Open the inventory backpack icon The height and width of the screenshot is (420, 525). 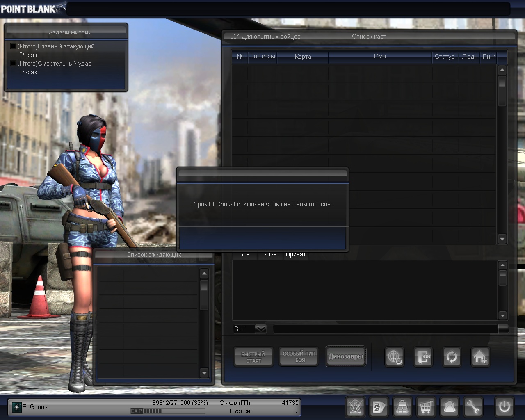point(402,407)
